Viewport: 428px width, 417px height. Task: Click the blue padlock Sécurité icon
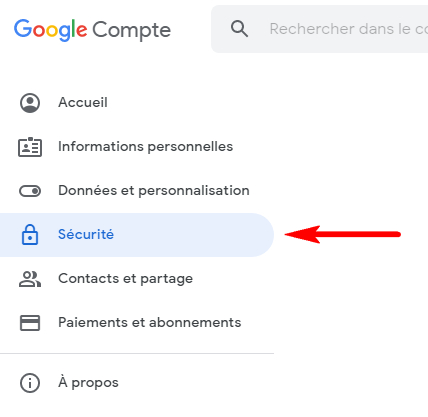coord(30,235)
